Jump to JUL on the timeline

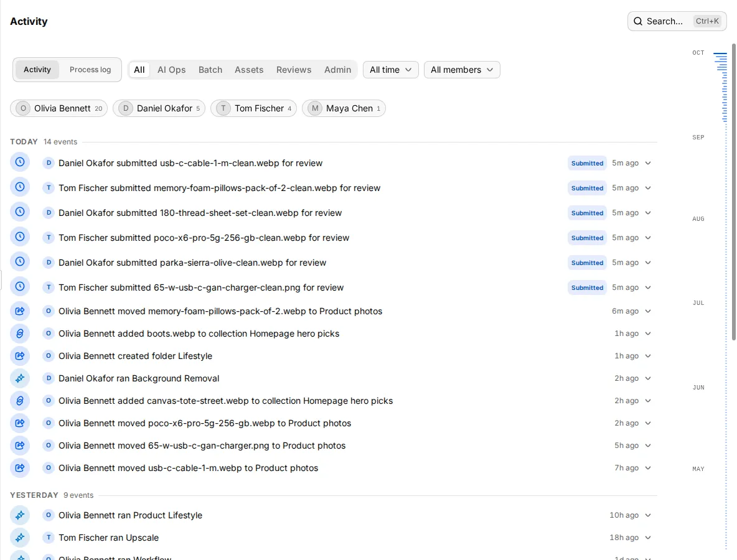[x=698, y=303]
